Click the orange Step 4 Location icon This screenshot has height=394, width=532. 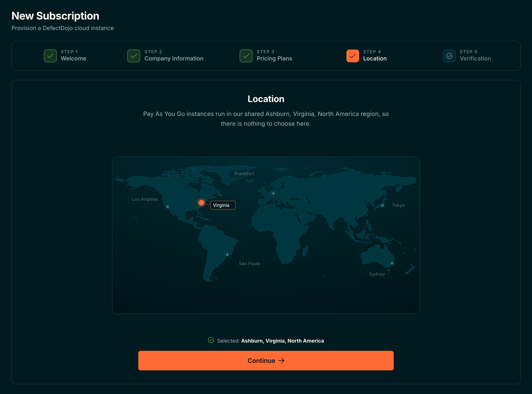click(352, 56)
